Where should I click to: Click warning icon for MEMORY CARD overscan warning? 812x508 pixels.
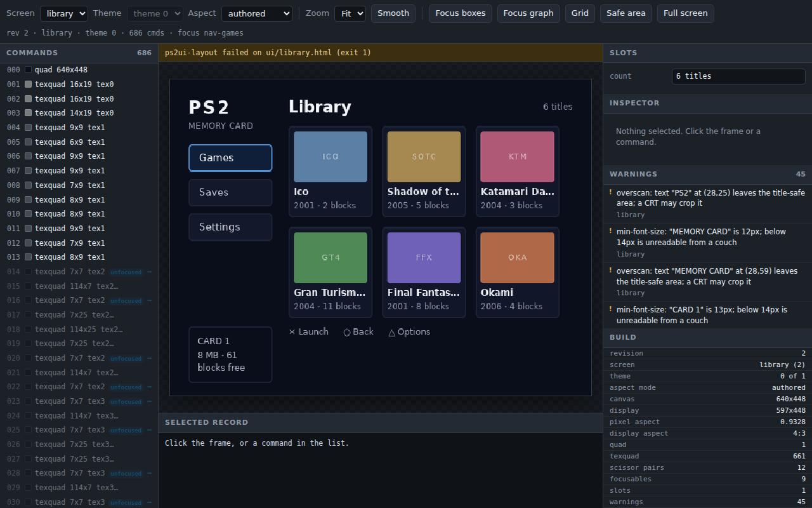pos(610,271)
